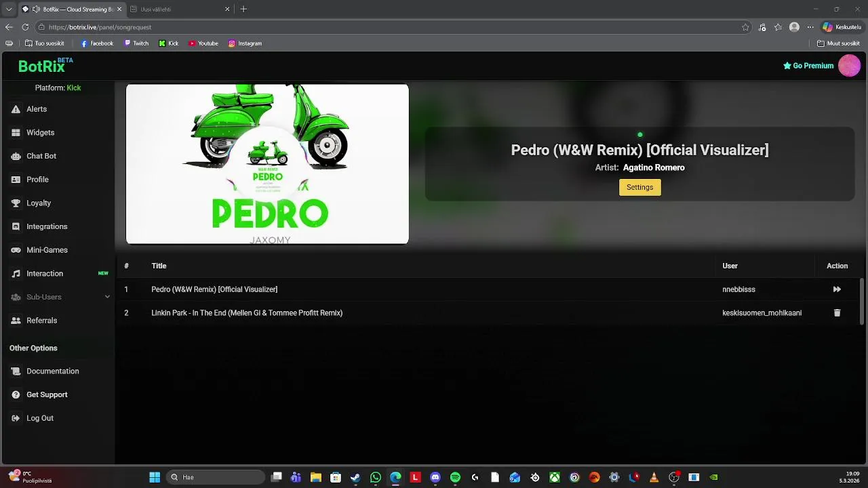Delete the Linkin Park song request
This screenshot has height=488, width=868.
click(x=837, y=313)
